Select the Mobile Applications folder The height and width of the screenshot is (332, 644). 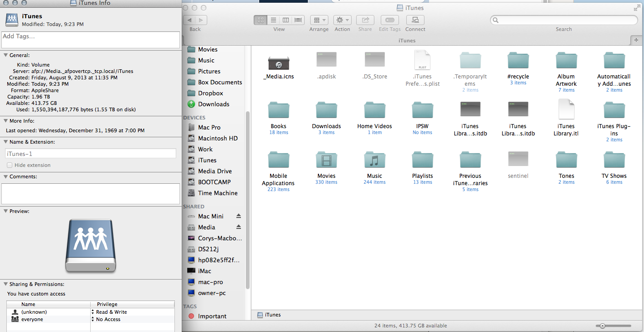coord(279,161)
